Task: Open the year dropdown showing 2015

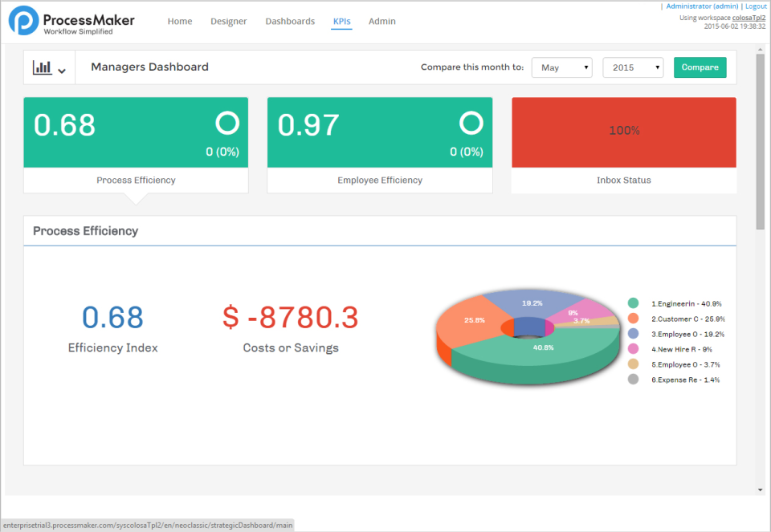Action: pos(633,67)
